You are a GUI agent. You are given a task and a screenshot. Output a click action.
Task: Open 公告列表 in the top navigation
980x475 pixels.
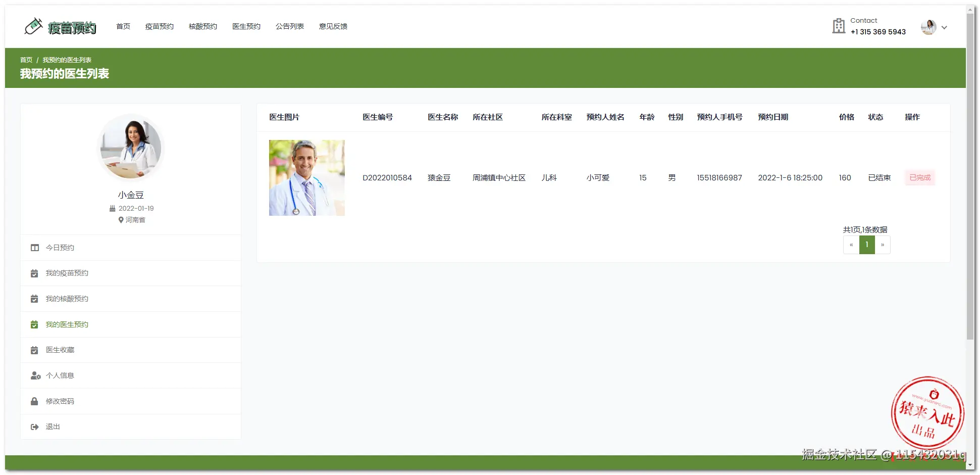click(290, 26)
